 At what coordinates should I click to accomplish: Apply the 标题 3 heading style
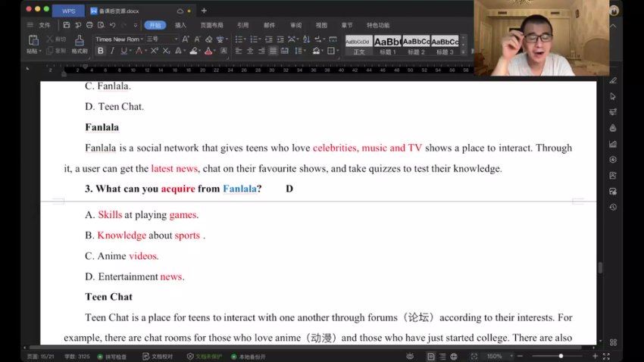[x=445, y=45]
